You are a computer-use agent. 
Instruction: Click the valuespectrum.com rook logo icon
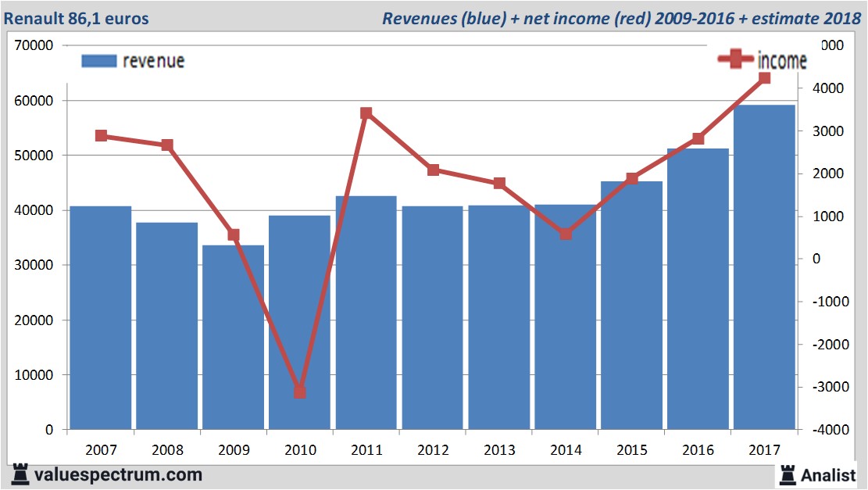(x=20, y=474)
